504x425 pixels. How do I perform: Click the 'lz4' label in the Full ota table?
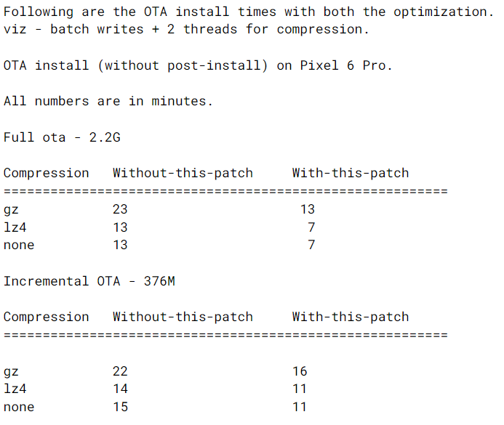15,227
